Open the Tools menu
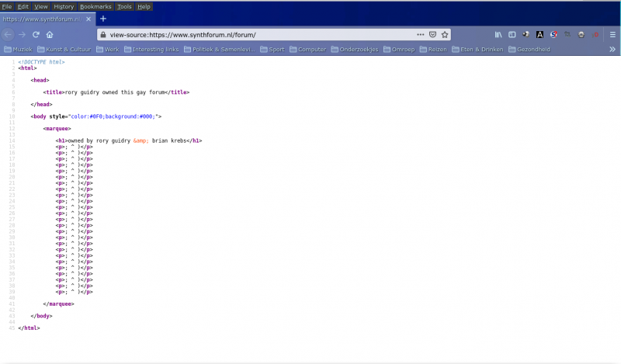This screenshot has width=621, height=364. (x=124, y=7)
